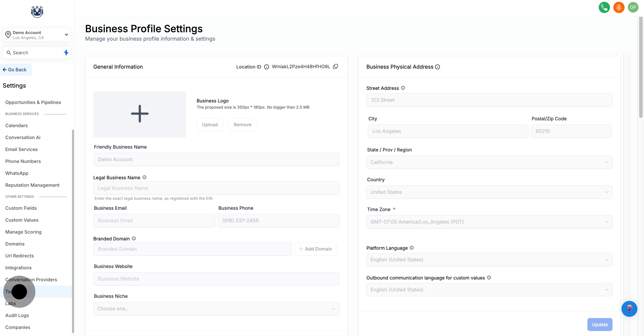
Task: Click the Business Physical Address info icon
Action: tap(438, 67)
